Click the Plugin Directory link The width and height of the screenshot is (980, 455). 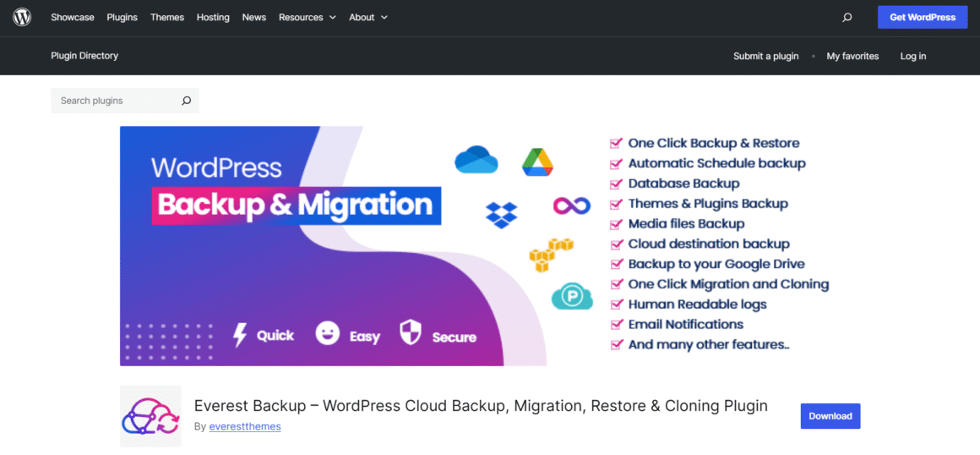[x=84, y=56]
